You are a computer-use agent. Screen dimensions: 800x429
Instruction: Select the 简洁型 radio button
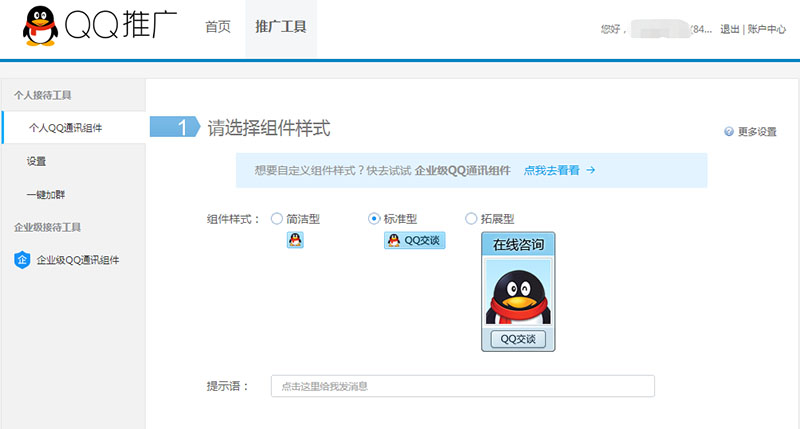click(277, 219)
